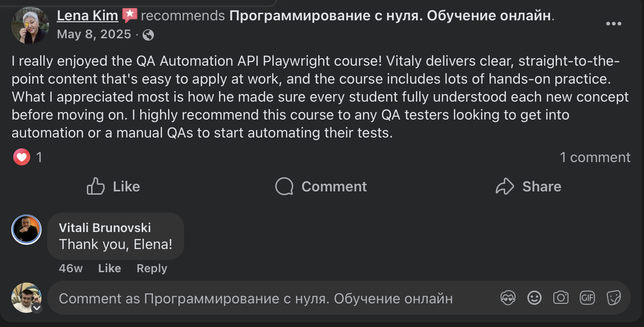Reply to Vitali Brunovski's comment
The height and width of the screenshot is (327, 644).
point(152,268)
